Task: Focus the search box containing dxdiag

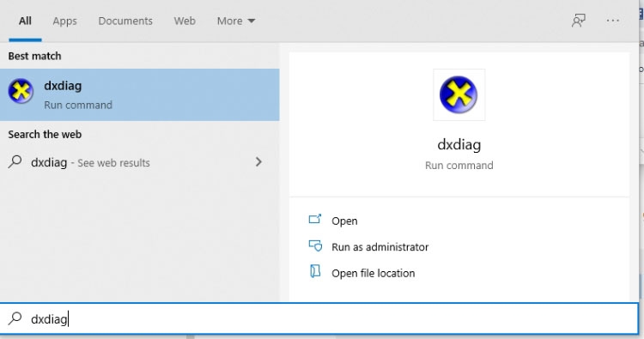Action: 319,319
